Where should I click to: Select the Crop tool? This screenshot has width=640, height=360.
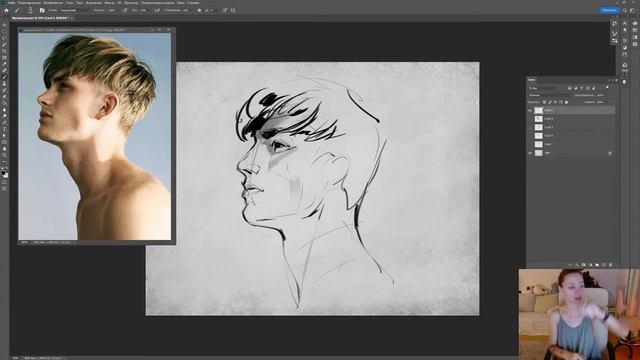pos(4,51)
